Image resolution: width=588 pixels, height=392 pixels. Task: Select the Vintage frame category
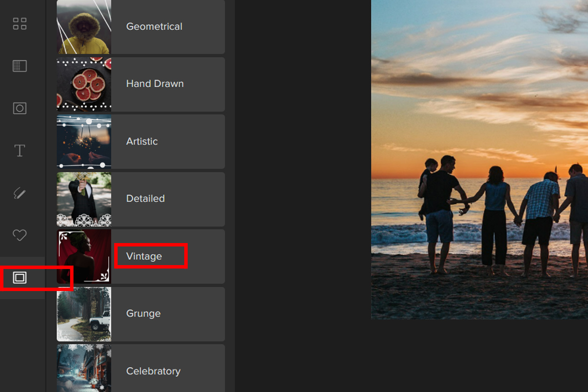coord(144,256)
